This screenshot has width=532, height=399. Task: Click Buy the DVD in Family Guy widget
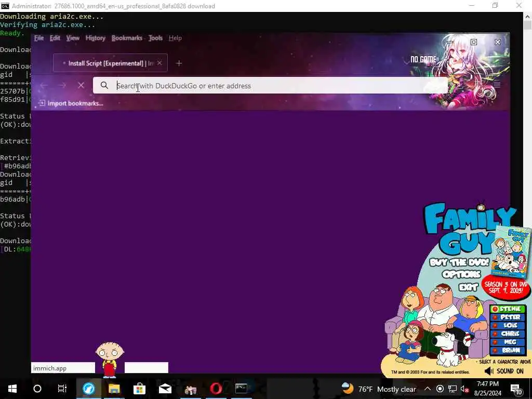(x=459, y=262)
